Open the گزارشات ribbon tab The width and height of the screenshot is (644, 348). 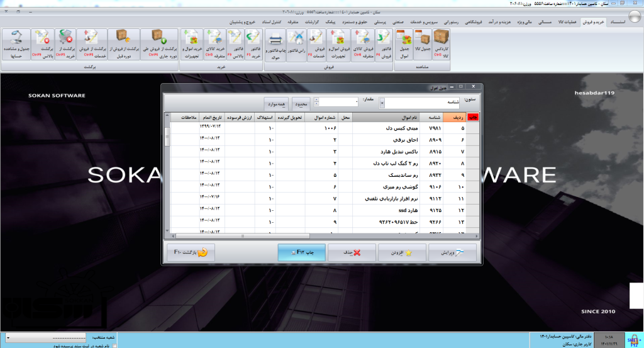(312, 22)
